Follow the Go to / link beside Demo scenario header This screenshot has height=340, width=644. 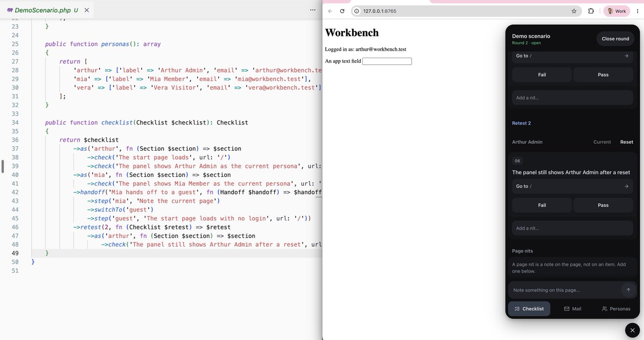click(573, 56)
